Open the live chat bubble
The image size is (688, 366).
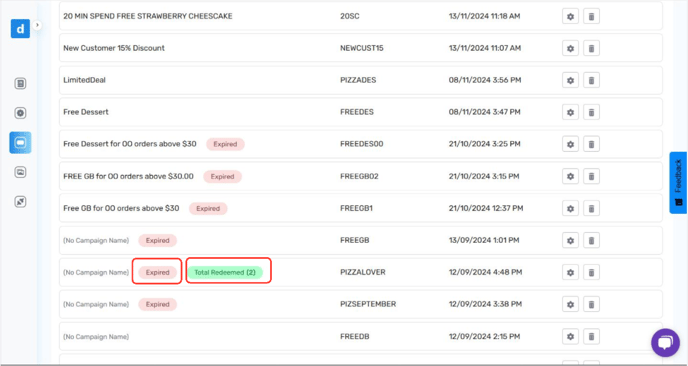(x=665, y=343)
